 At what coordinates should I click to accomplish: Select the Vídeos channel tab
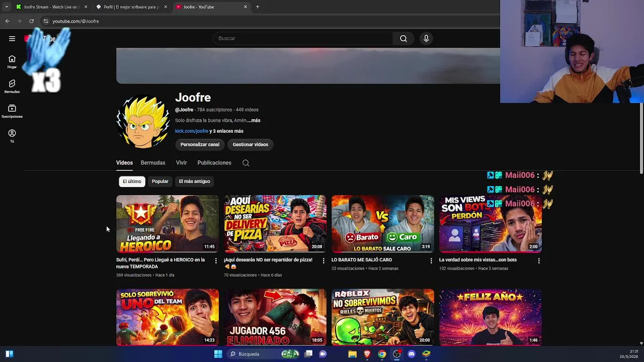tap(124, 163)
